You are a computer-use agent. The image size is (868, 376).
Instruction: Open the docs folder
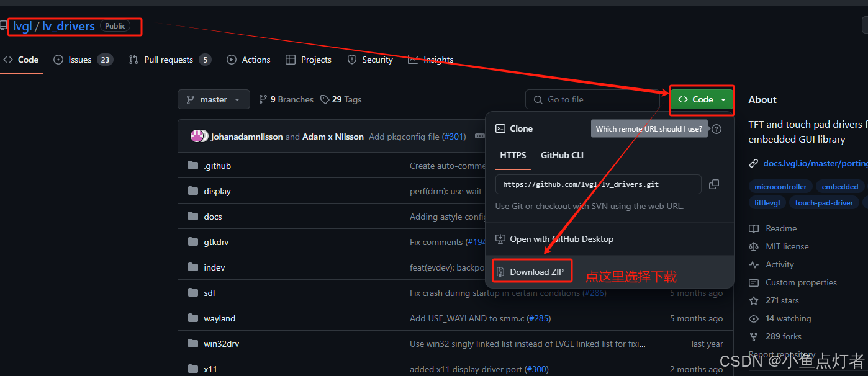[x=213, y=217]
